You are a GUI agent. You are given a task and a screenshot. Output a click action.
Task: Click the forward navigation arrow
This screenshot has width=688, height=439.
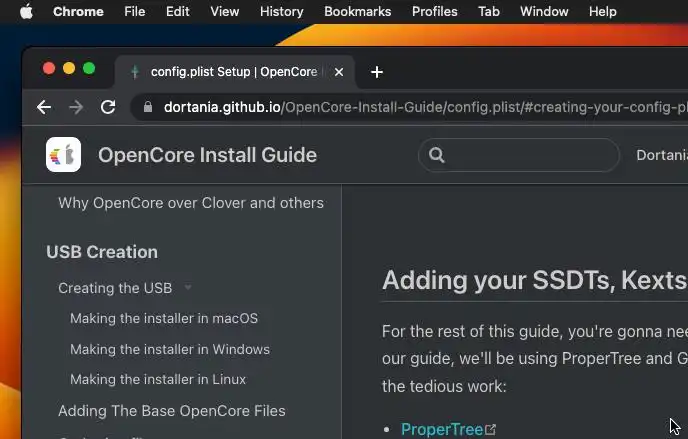pyautogui.click(x=76, y=107)
